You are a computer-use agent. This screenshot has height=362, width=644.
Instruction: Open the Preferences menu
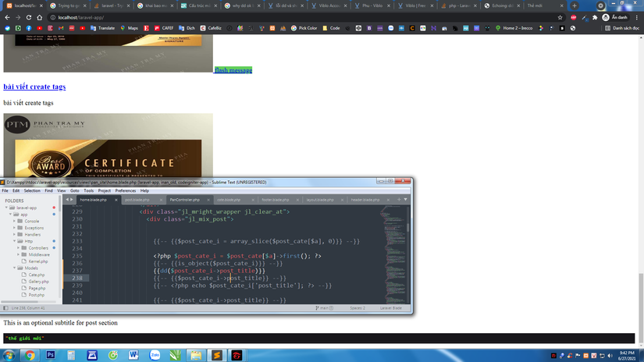pyautogui.click(x=126, y=190)
